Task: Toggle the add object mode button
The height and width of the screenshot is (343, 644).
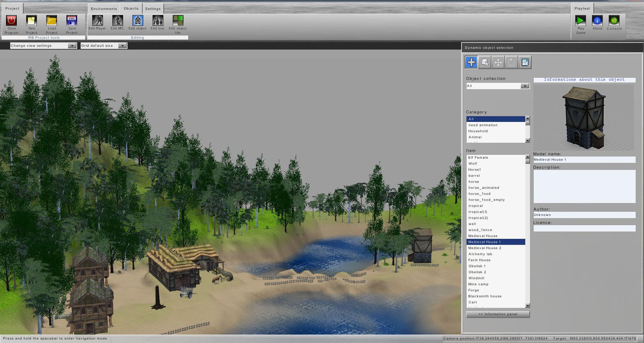Action: point(471,62)
